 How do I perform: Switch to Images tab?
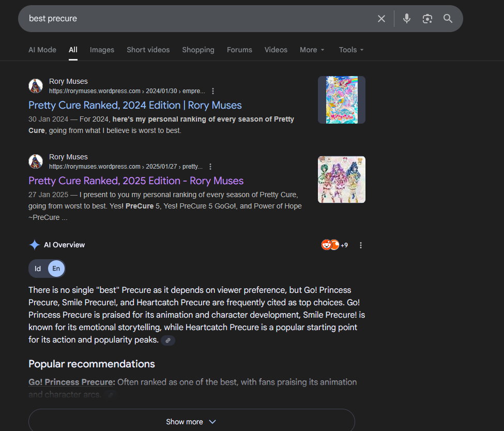pos(102,50)
